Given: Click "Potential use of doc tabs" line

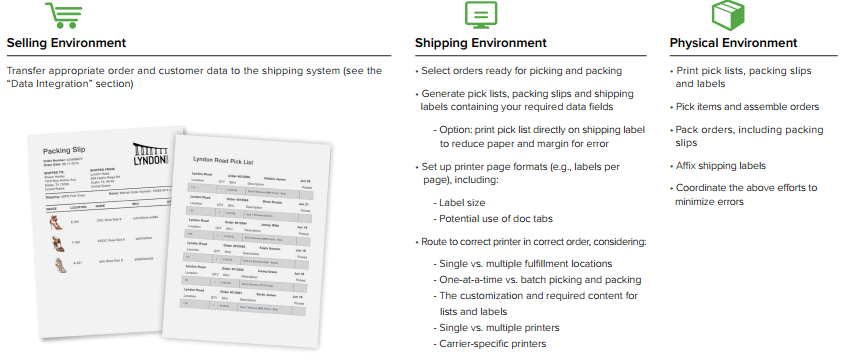Looking at the screenshot, I should tap(493, 219).
